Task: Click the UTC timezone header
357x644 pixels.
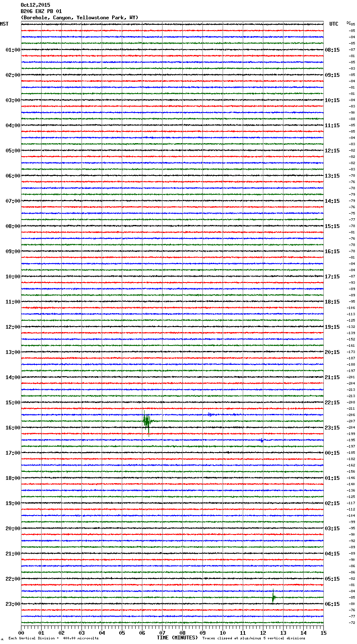Action: tap(334, 24)
